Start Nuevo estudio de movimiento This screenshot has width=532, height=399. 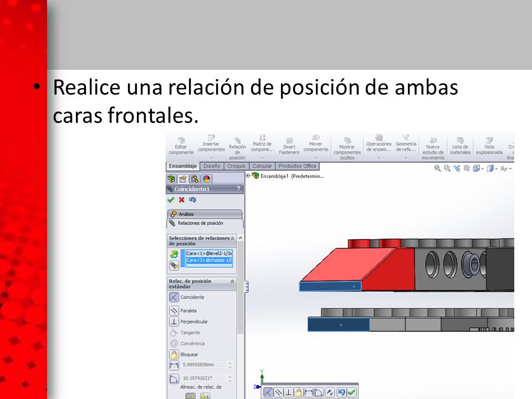433,149
